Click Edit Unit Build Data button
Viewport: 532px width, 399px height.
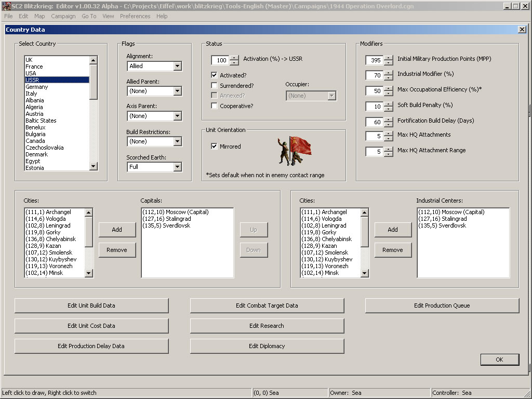click(x=91, y=305)
